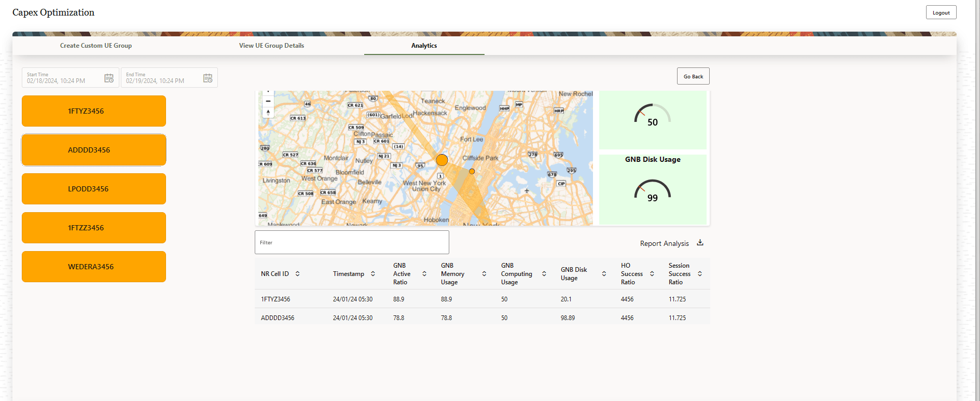Screen dimensions: 980x401
Task: Click timestamp in the 1FTYZ3456 row
Action: (x=353, y=299)
